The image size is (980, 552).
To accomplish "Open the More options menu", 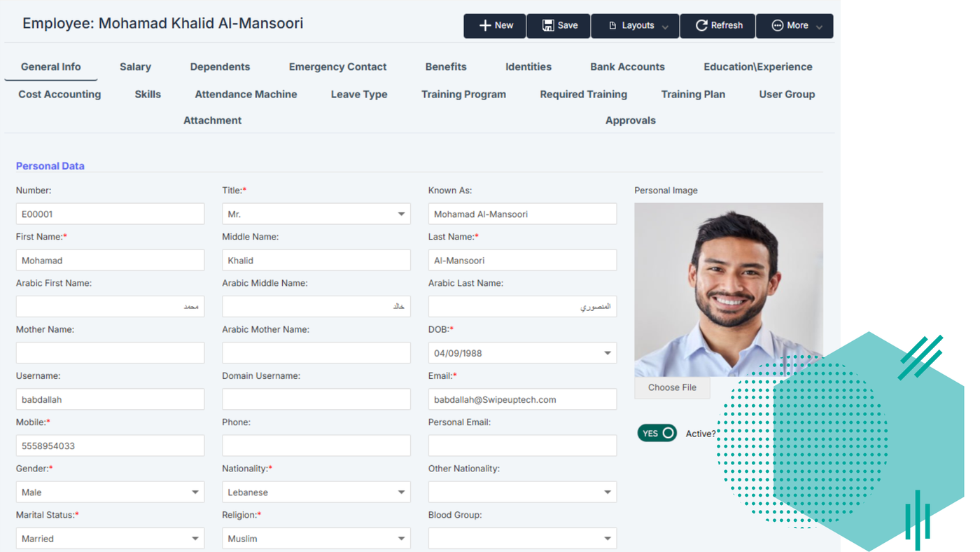I will tap(794, 26).
